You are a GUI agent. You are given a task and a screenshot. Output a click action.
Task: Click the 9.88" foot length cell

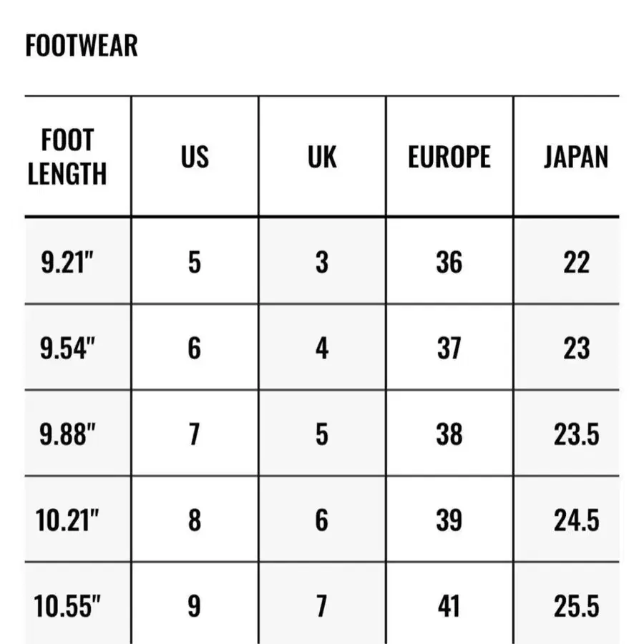pyautogui.click(x=67, y=434)
